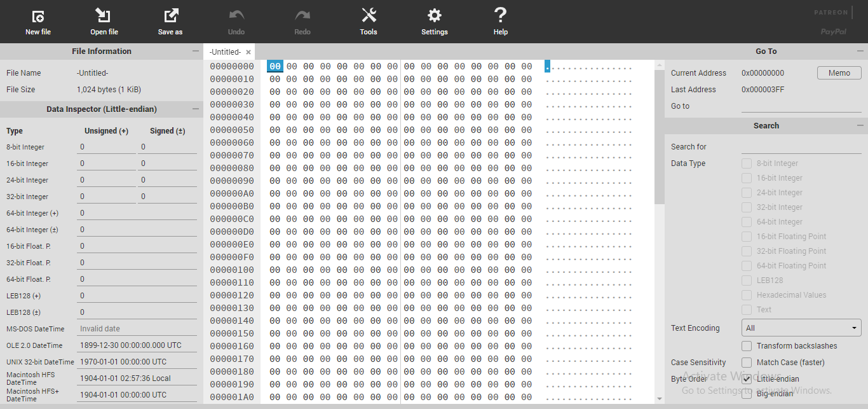The image size is (868, 409).
Task: Collapse the Go To panel
Action: [860, 51]
